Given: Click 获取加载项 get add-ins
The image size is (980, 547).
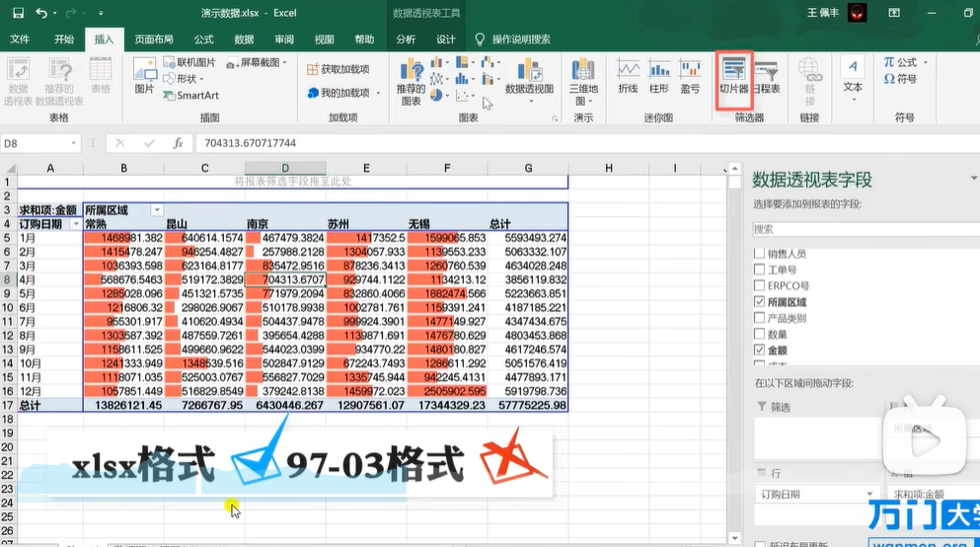Looking at the screenshot, I should coord(339,69).
